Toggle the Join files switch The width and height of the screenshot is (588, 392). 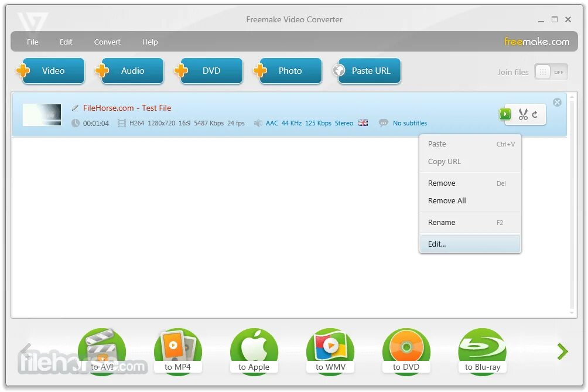551,72
